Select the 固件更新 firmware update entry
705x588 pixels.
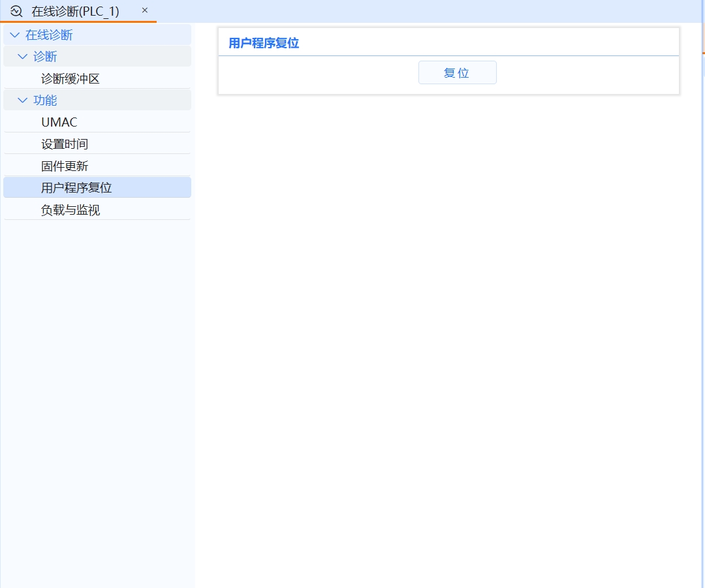65,165
